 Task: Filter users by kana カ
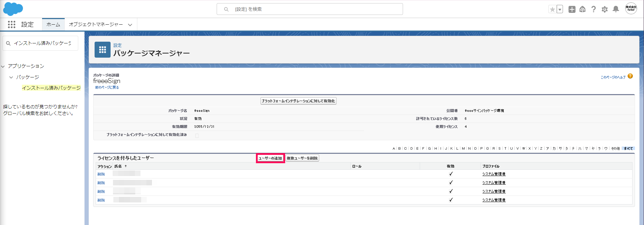(554, 149)
